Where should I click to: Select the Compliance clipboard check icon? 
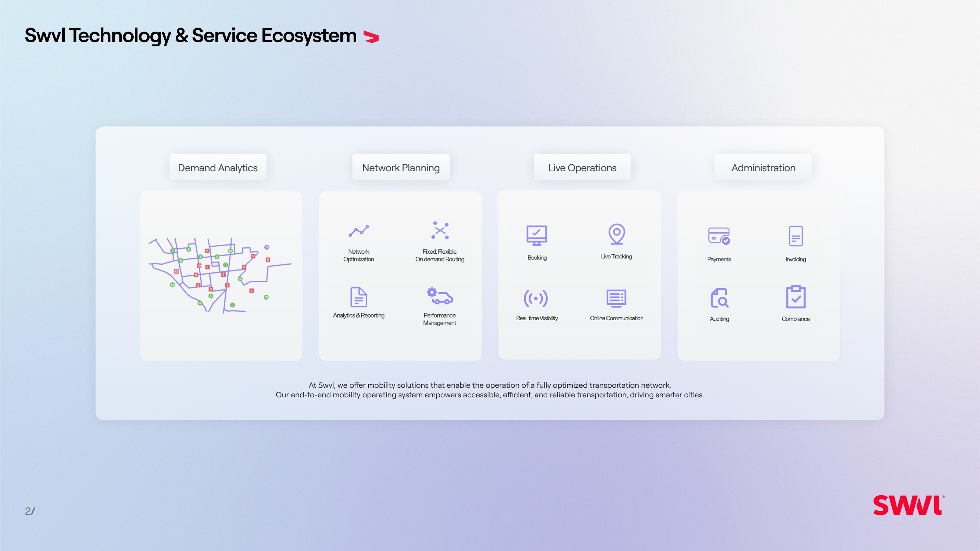795,297
